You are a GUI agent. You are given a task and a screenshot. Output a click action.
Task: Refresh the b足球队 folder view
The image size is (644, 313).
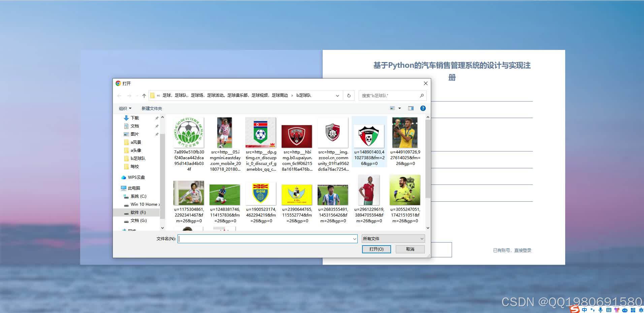coord(349,96)
